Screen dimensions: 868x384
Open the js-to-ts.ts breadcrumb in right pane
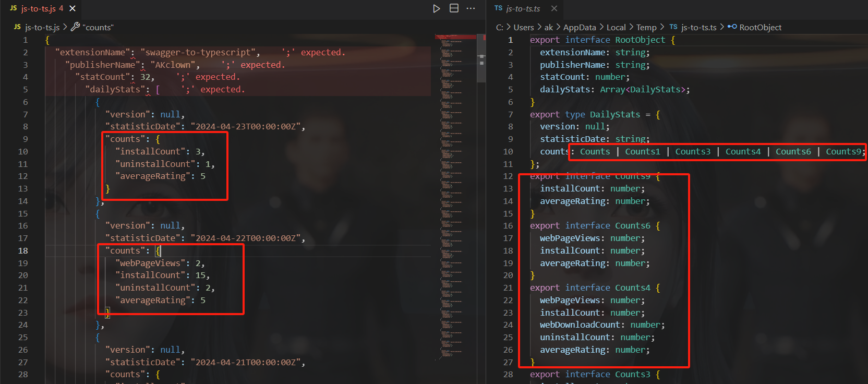click(699, 27)
